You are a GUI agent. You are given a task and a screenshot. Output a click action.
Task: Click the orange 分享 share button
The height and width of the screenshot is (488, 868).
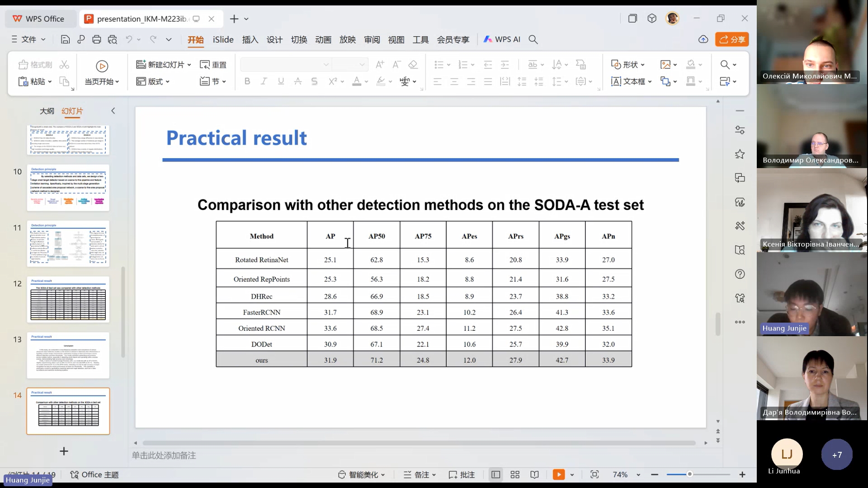pyautogui.click(x=732, y=40)
